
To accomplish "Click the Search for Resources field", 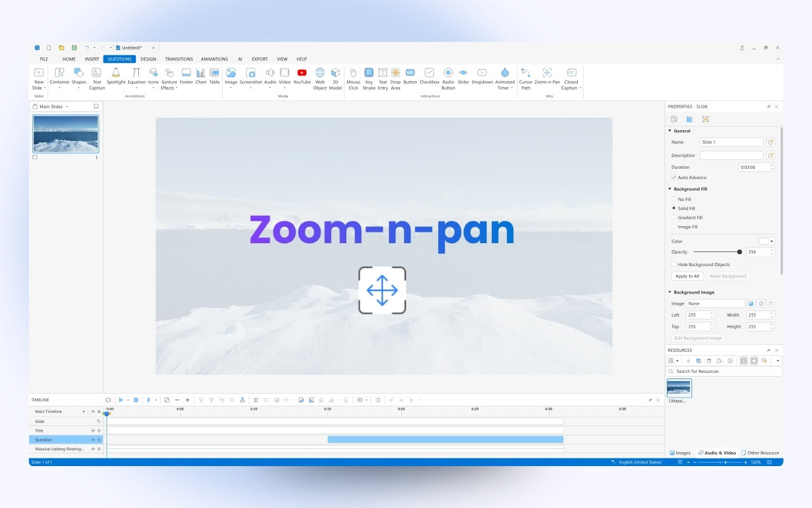I will click(724, 371).
